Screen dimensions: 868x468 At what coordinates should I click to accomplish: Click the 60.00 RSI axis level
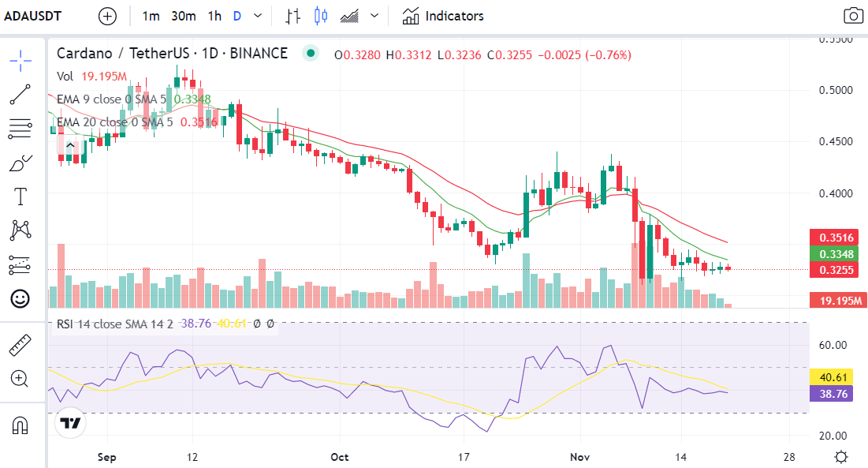(x=833, y=345)
